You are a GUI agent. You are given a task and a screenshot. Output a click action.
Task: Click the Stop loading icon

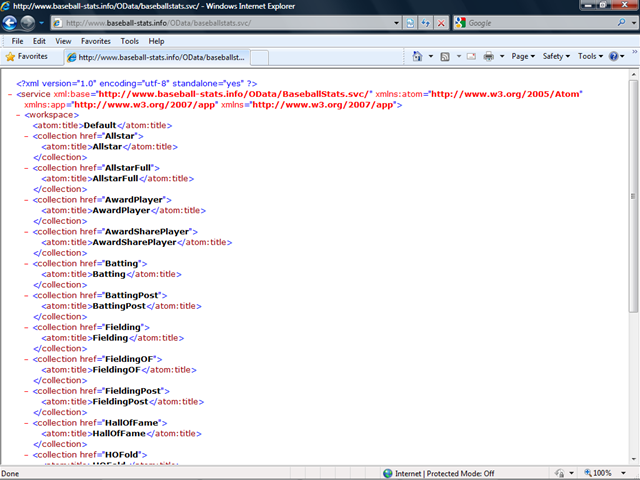pos(443,22)
